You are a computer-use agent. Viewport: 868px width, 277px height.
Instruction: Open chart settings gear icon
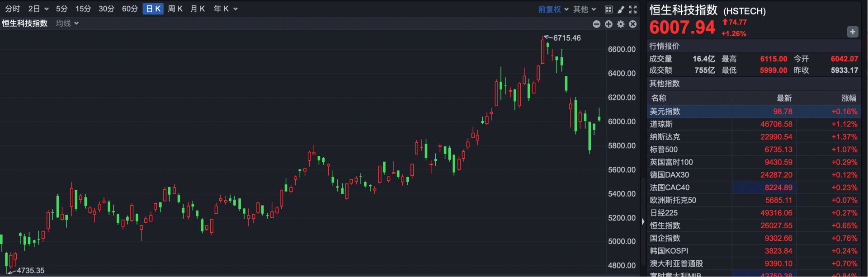621,24
